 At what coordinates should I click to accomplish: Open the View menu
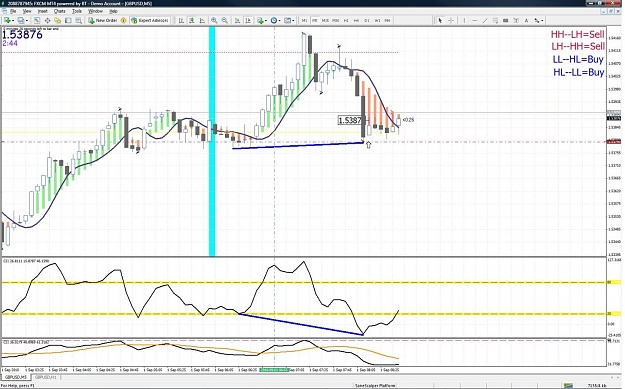pos(27,11)
